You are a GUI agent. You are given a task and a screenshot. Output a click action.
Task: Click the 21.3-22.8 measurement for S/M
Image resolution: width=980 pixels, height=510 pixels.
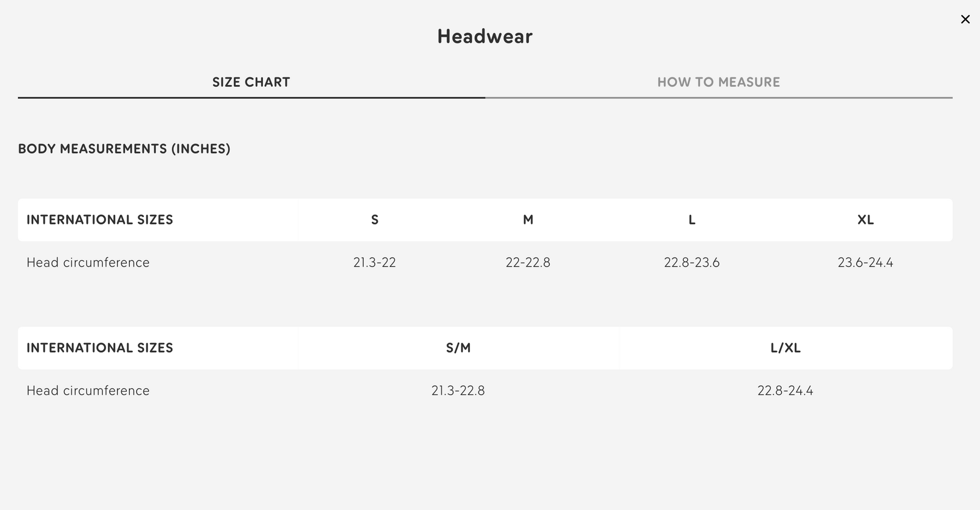tap(458, 391)
